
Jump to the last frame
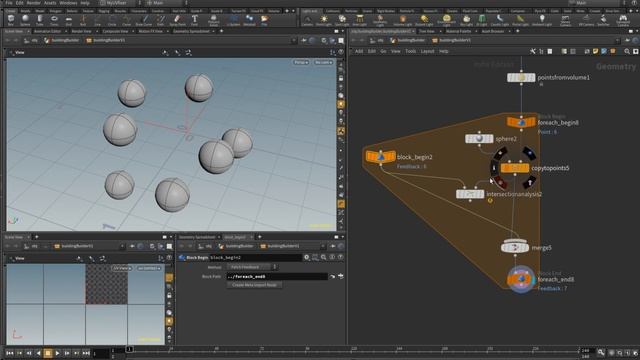coord(86,353)
